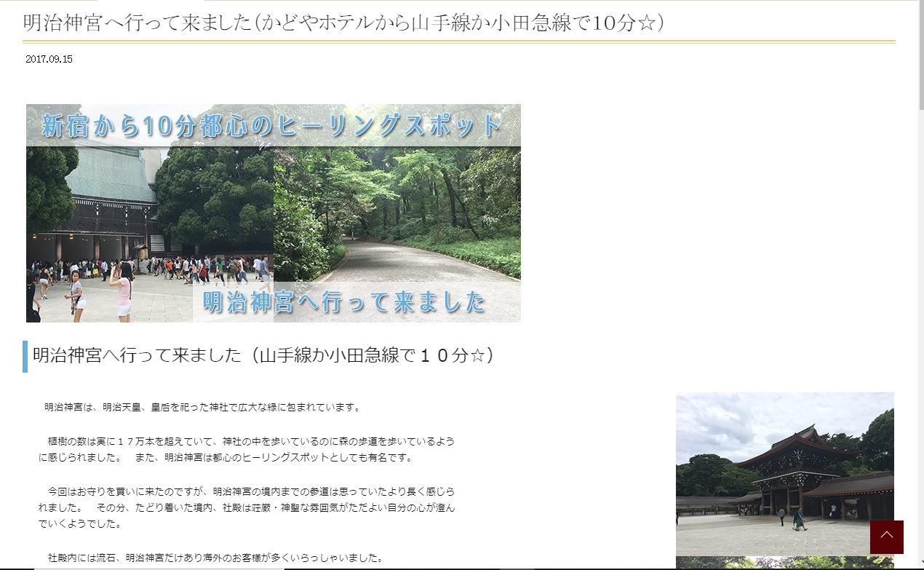Click the page title about 明治神宮へ行って来ました
This screenshot has width=924, height=570.
344,23
